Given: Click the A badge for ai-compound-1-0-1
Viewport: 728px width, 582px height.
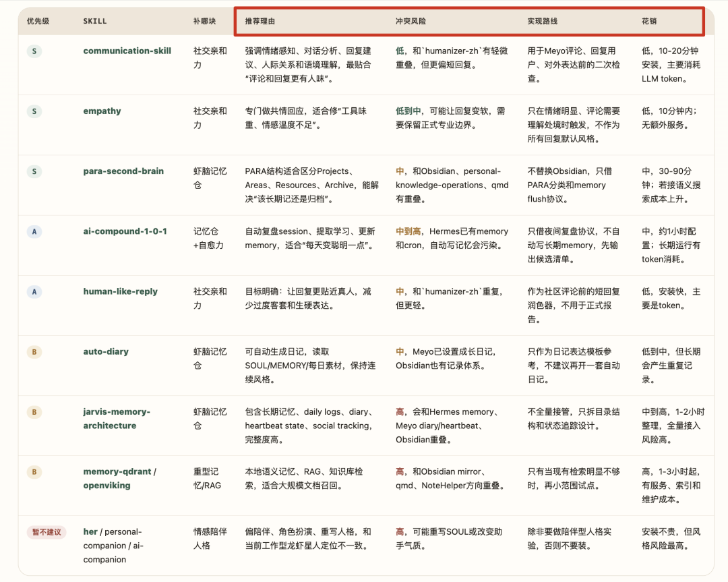Looking at the screenshot, I should pos(34,232).
